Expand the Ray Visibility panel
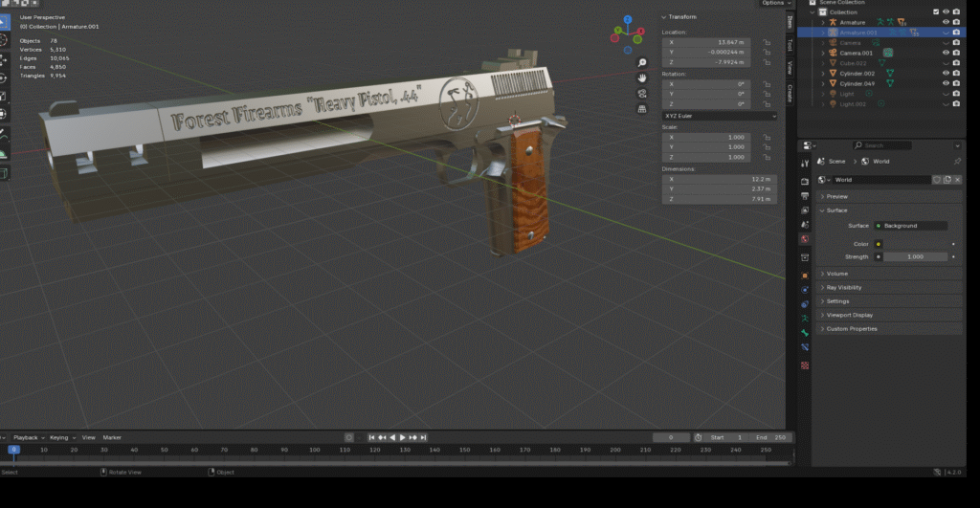This screenshot has height=508, width=980. tap(843, 287)
